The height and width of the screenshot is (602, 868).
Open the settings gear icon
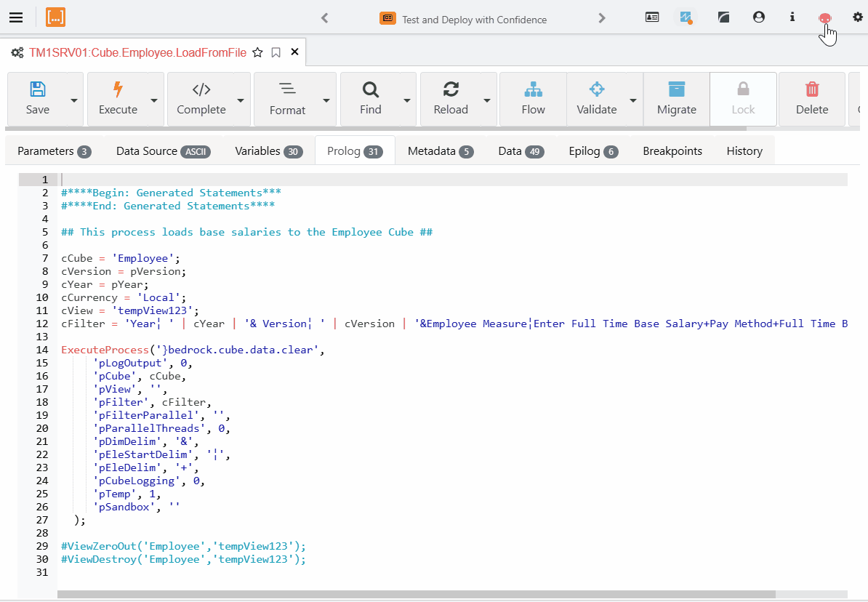[x=858, y=17]
